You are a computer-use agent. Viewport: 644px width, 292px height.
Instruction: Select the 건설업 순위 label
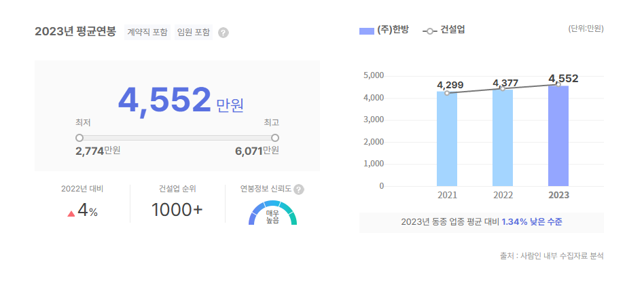[x=177, y=189]
